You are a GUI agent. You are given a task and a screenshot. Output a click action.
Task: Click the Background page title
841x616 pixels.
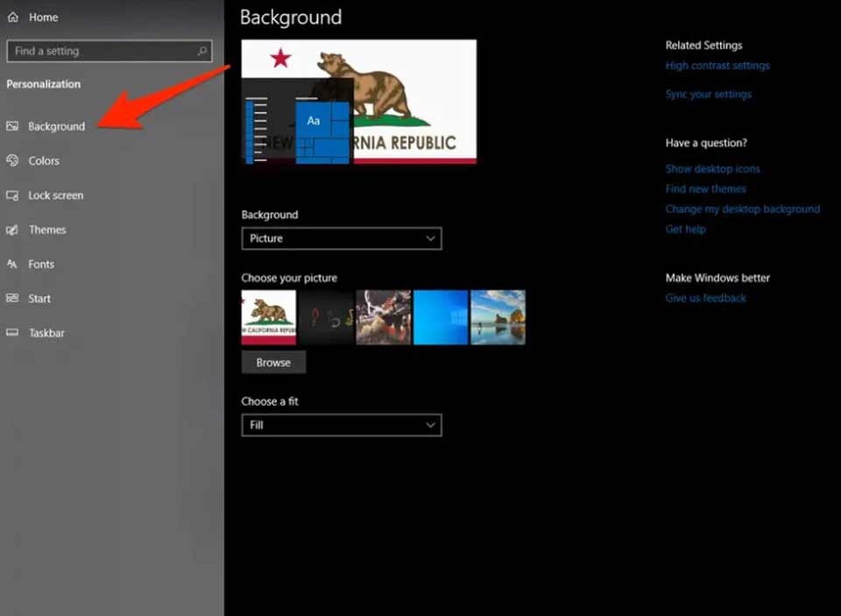(291, 18)
